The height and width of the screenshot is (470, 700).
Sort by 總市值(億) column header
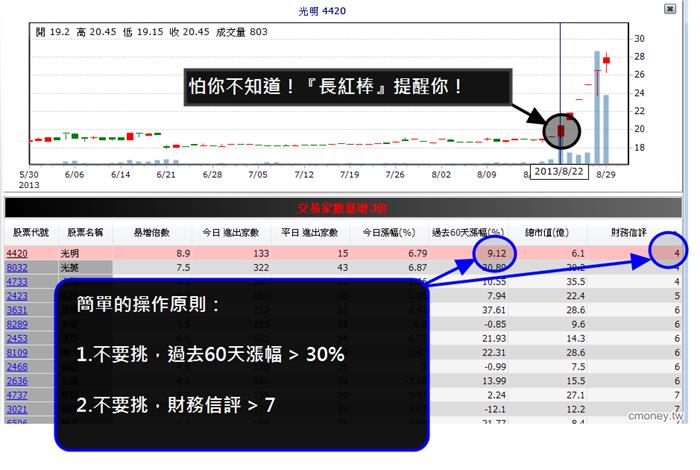tap(547, 233)
